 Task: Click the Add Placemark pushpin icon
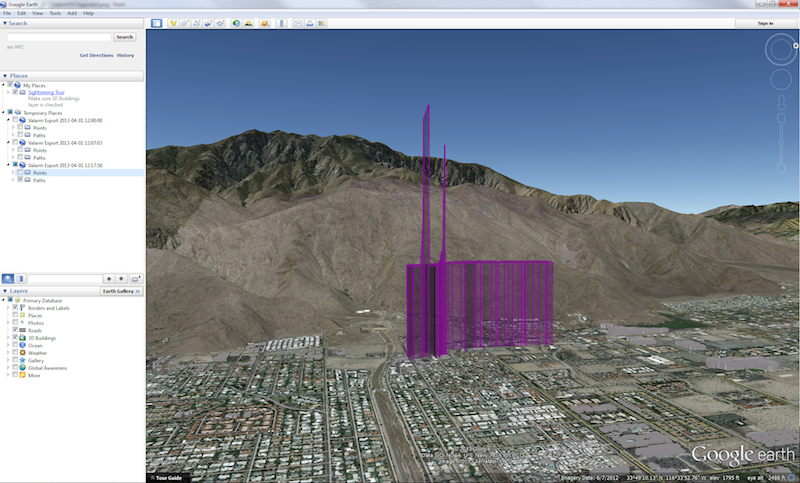coord(172,22)
